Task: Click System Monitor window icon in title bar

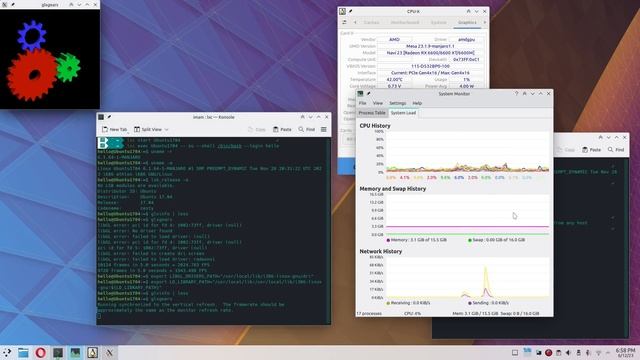Action: pyautogui.click(x=360, y=94)
